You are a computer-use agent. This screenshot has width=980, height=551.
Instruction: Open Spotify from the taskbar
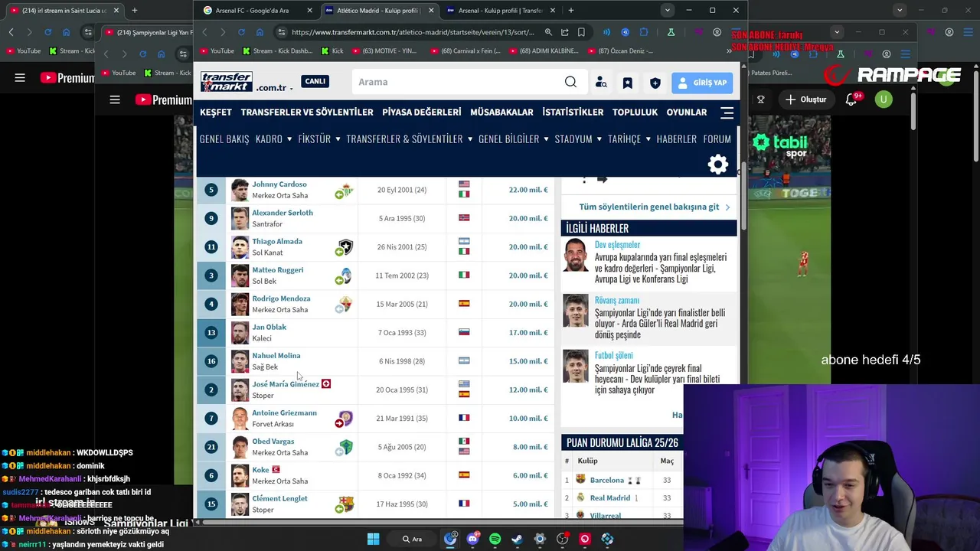pyautogui.click(x=495, y=539)
